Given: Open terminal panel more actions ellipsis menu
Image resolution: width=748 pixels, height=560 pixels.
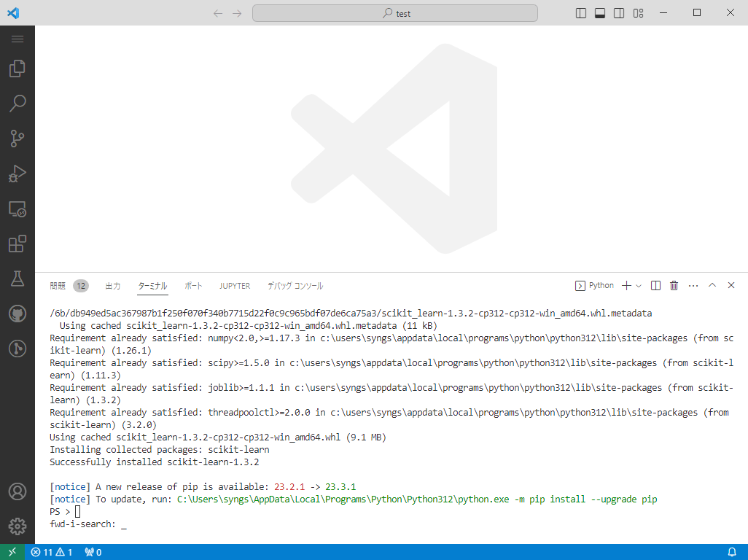Looking at the screenshot, I should pyautogui.click(x=693, y=286).
